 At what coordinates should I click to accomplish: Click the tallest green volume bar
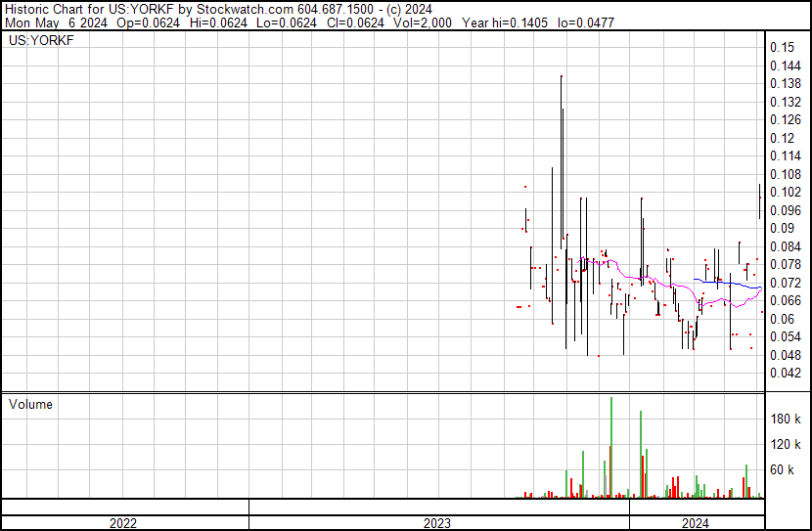click(x=611, y=450)
